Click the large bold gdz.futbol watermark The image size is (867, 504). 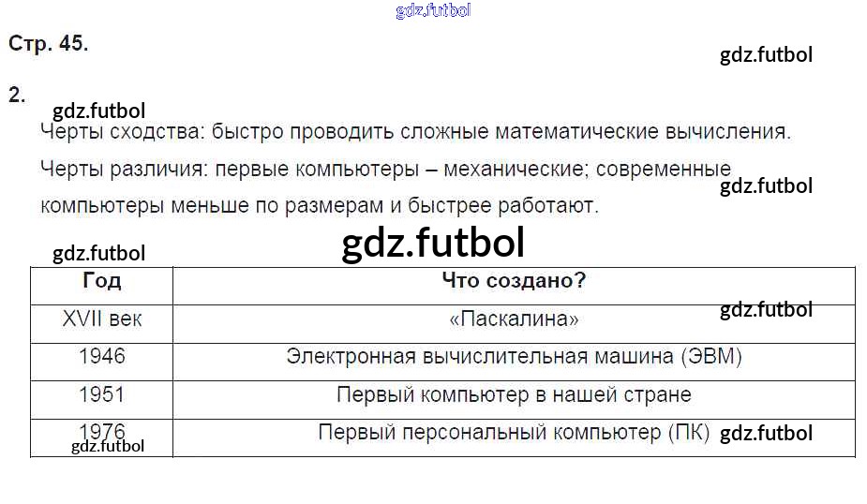[x=433, y=244]
